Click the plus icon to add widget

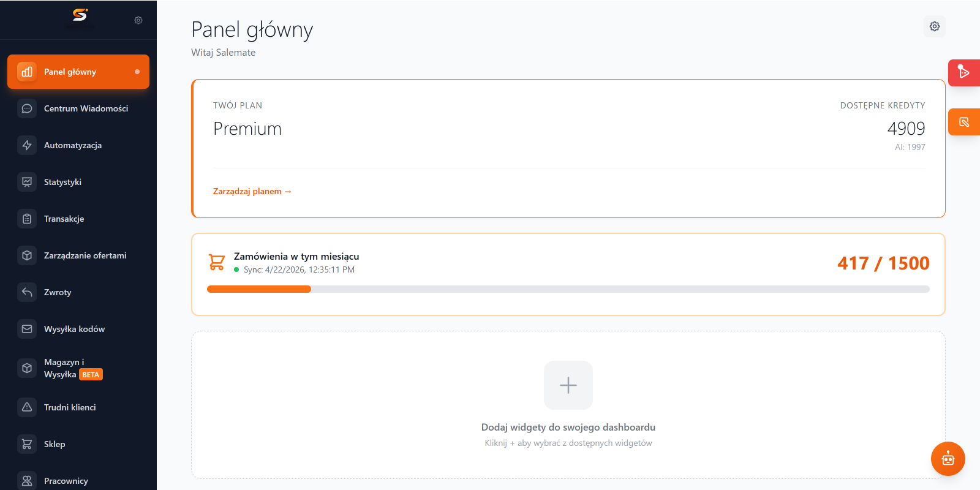[x=568, y=385]
